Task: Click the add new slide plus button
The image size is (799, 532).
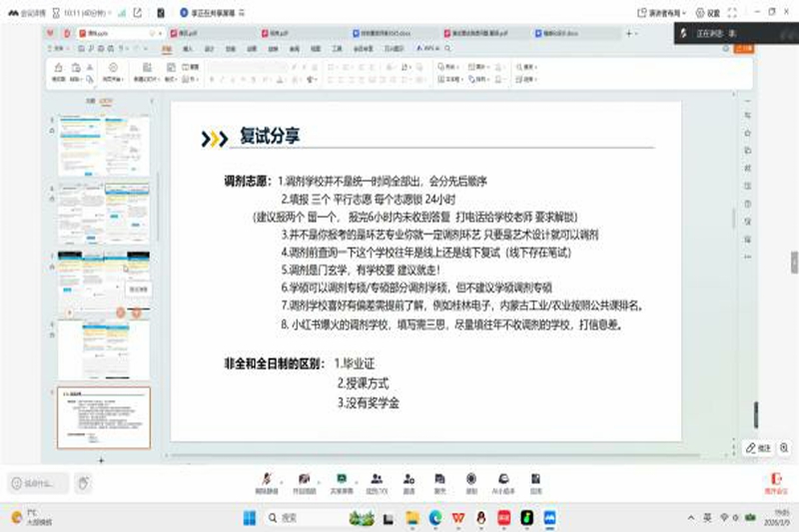Action: click(100, 460)
